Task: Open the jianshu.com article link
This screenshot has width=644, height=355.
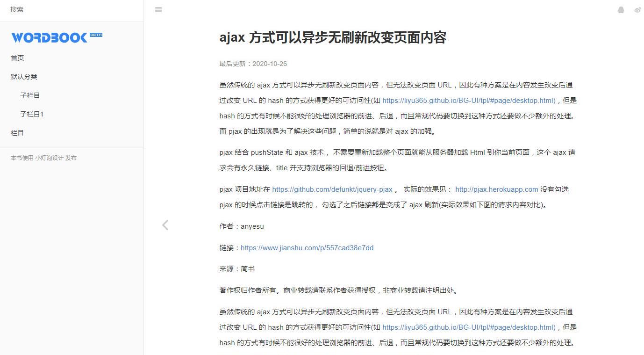Action: coord(307,248)
